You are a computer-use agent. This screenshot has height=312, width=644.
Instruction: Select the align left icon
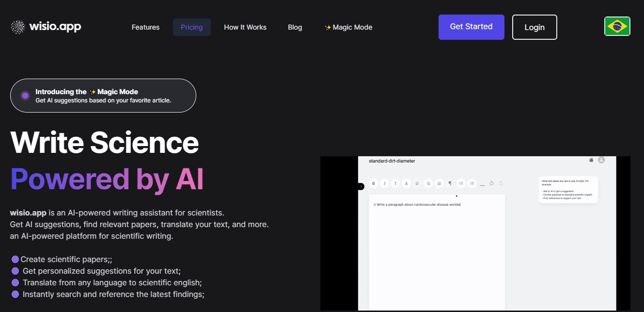click(x=417, y=183)
